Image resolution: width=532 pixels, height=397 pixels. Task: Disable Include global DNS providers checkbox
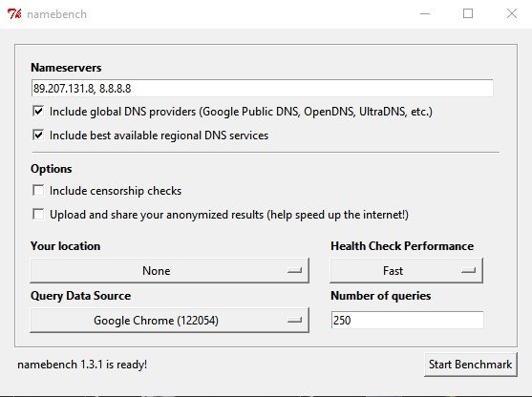(38, 112)
